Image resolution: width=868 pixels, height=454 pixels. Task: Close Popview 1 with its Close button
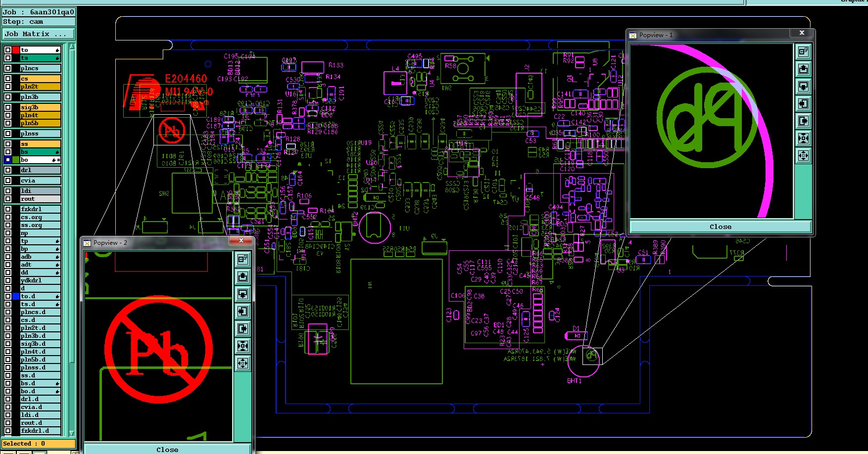[x=720, y=227]
